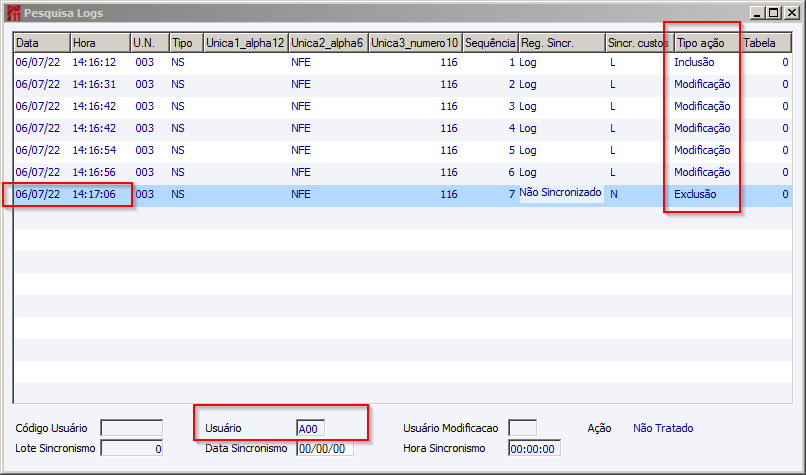Click the Pesquisa Logs app icon in title bar
This screenshot has height=475, width=806.
14,13
